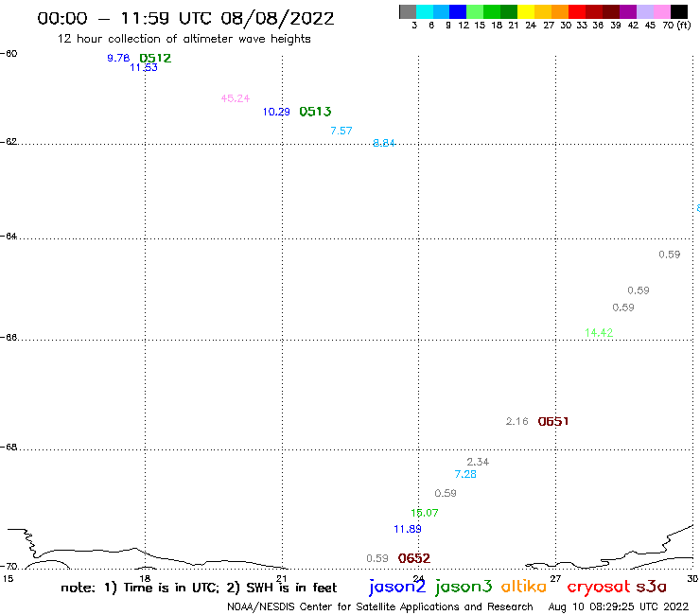
Task: Click the pink 45.24 wave height reading
Action: (x=236, y=98)
